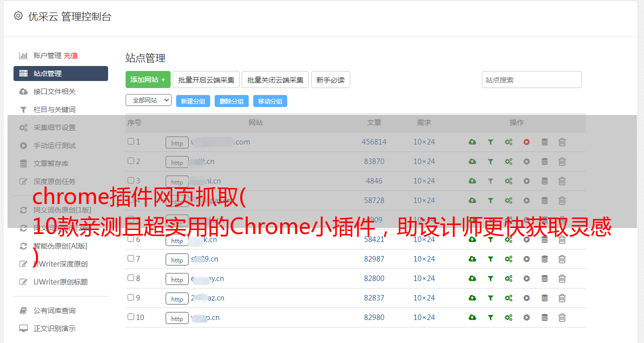Click the grey filter icon in row 4846
This screenshot has width=644, height=343.
[x=490, y=181]
